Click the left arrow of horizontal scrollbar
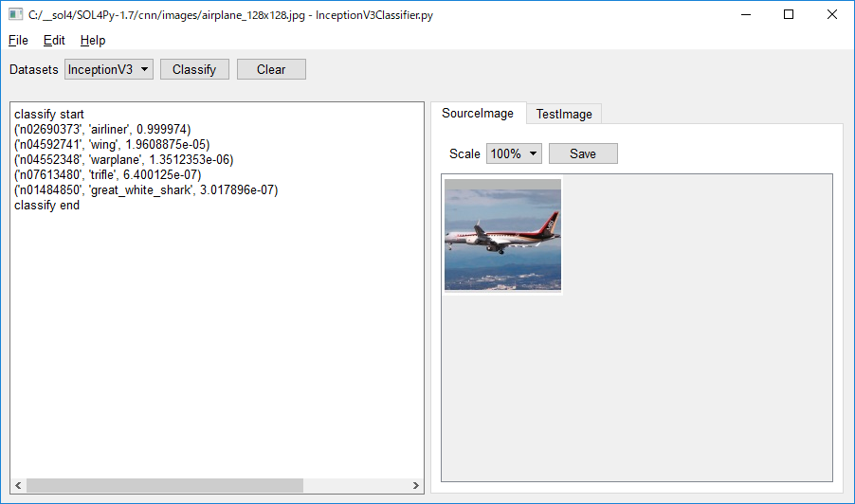Screen dimensions: 855x504 (18, 485)
